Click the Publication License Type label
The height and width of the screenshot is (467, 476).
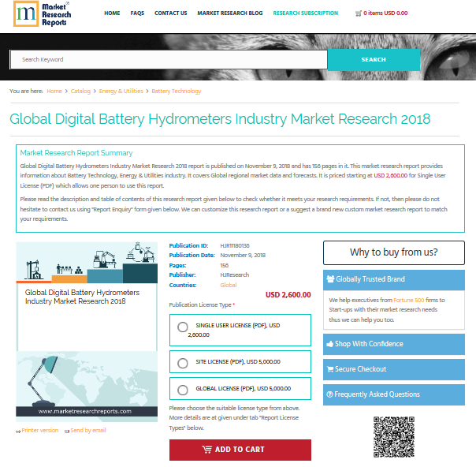pyautogui.click(x=200, y=305)
